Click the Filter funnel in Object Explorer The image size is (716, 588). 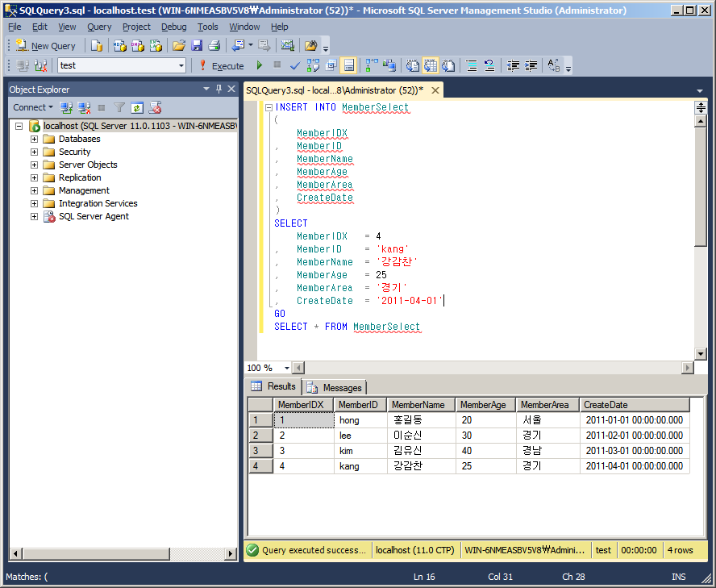[x=119, y=108]
